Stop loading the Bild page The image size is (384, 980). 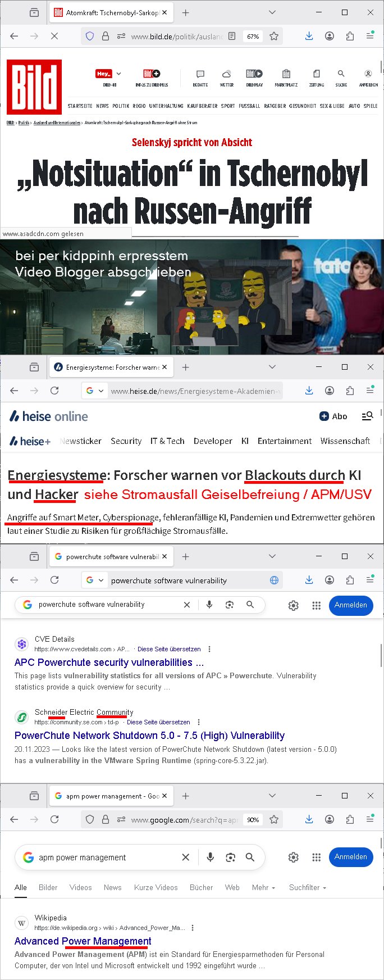pos(54,36)
